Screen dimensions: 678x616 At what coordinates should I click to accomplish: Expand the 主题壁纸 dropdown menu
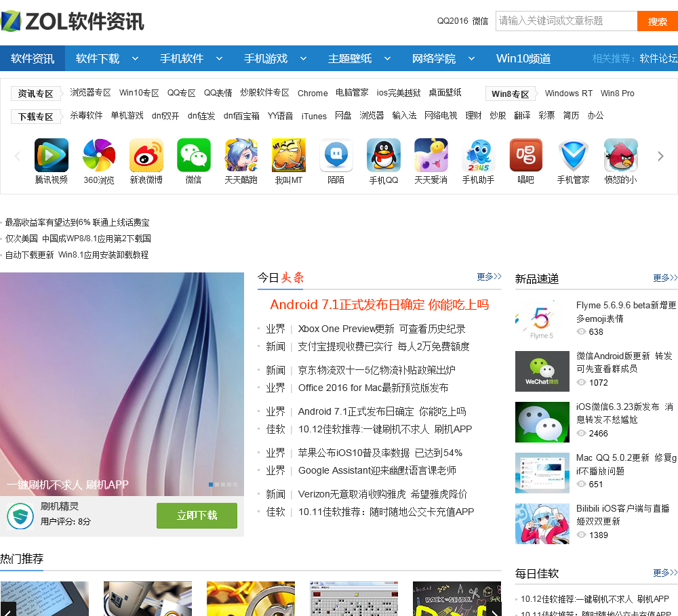tap(387, 58)
